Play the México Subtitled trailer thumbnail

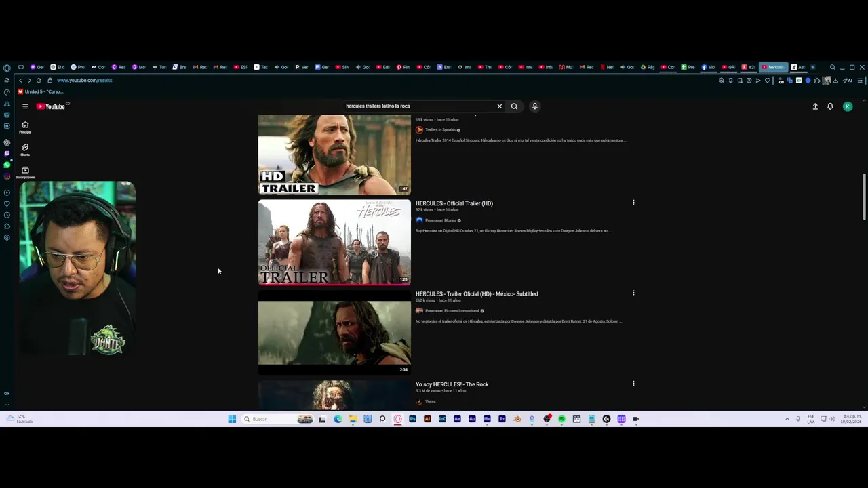pyautogui.click(x=334, y=332)
